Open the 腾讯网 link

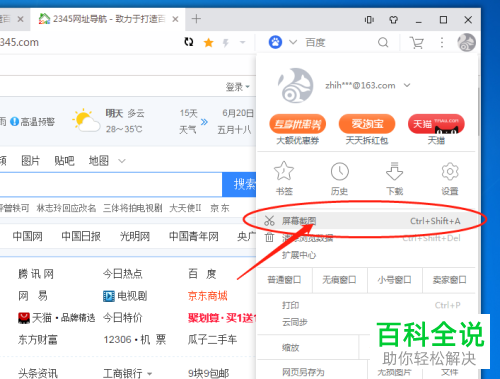pyautogui.click(x=36, y=274)
